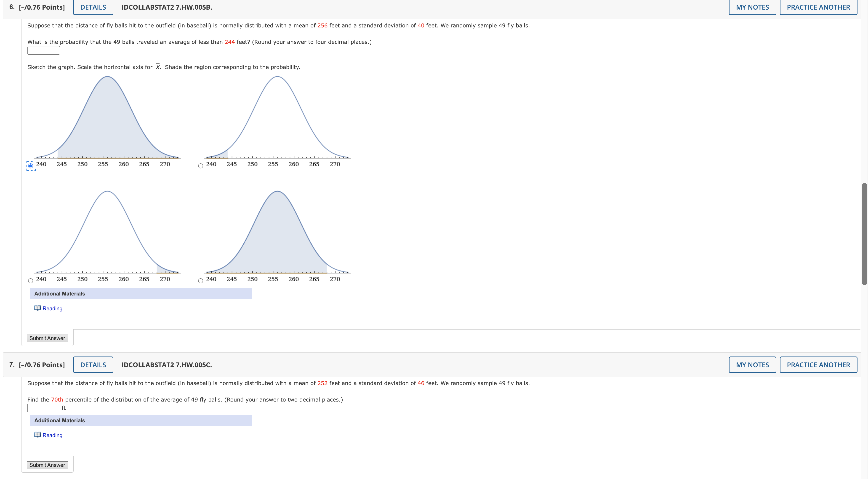Submit Answer for question 6
The width and height of the screenshot is (868, 479).
(x=47, y=338)
